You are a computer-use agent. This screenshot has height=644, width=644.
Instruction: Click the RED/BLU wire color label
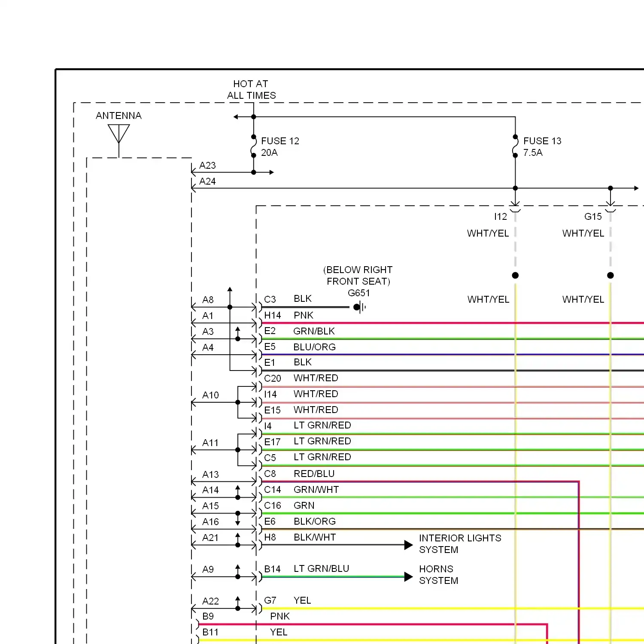coord(314,474)
